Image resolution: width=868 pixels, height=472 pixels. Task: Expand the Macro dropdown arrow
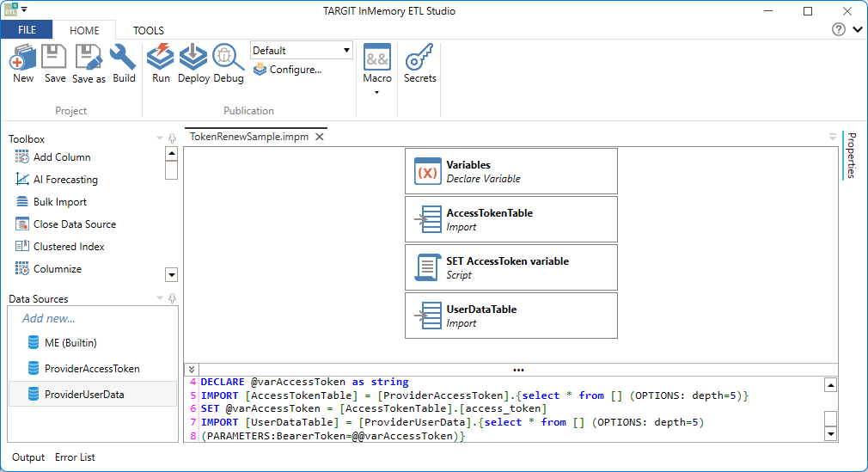(x=377, y=93)
